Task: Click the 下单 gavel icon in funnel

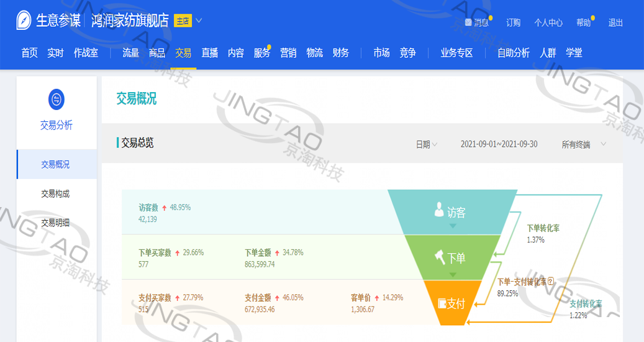Action: point(440,256)
